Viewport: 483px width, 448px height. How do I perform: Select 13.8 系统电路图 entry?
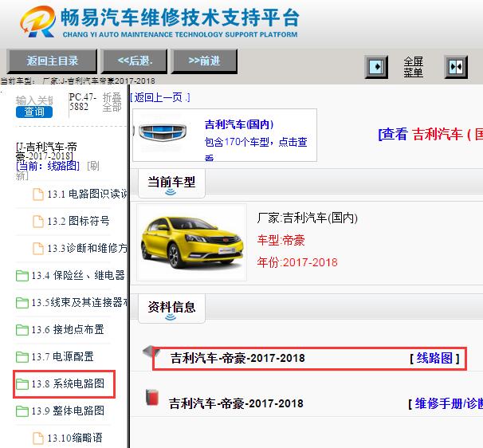coord(68,383)
